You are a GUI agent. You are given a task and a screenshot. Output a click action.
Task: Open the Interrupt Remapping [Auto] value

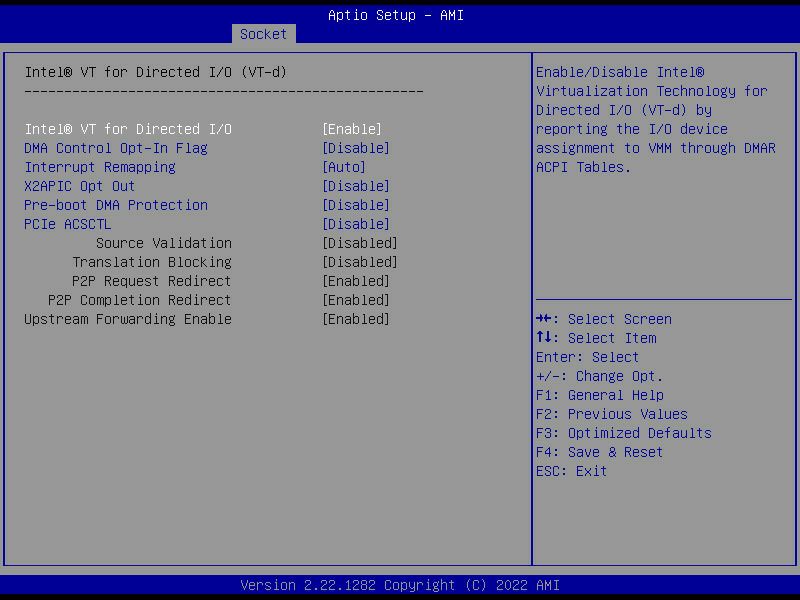344,167
